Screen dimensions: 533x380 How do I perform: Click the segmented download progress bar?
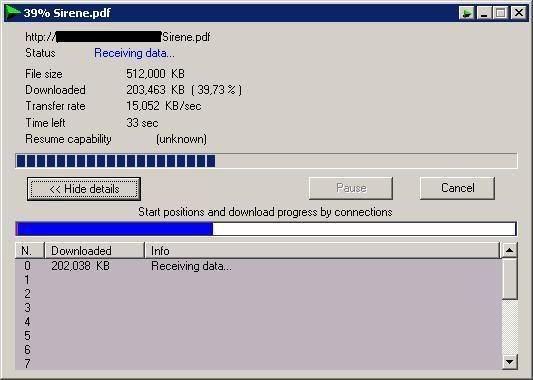pos(266,161)
